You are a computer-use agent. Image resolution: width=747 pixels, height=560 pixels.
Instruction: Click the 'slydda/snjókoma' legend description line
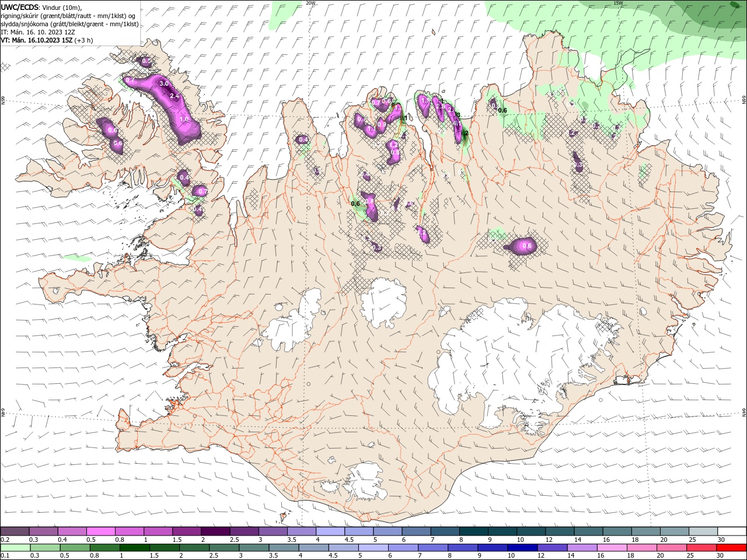[69, 24]
